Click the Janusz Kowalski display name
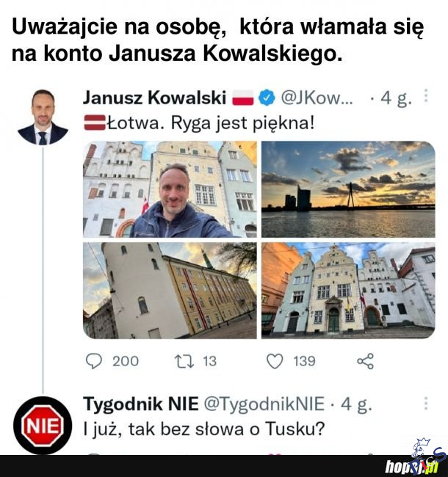The height and width of the screenshot is (477, 448). 155,98
